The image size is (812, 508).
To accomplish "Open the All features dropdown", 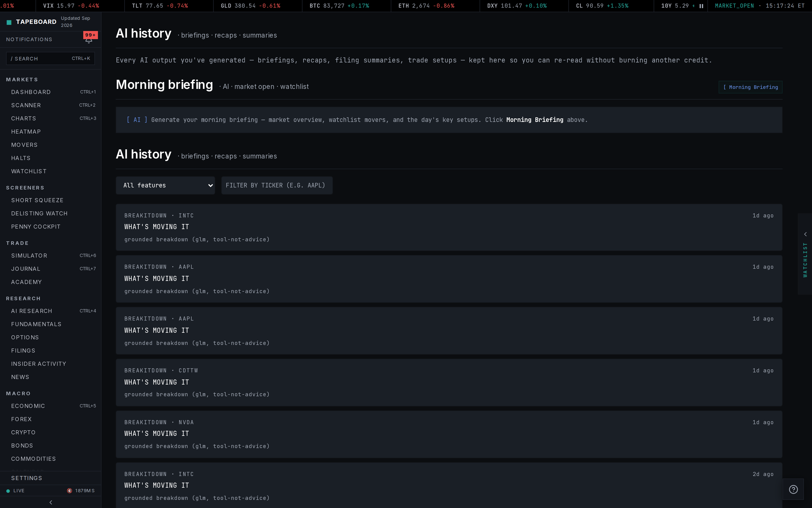I will point(165,185).
